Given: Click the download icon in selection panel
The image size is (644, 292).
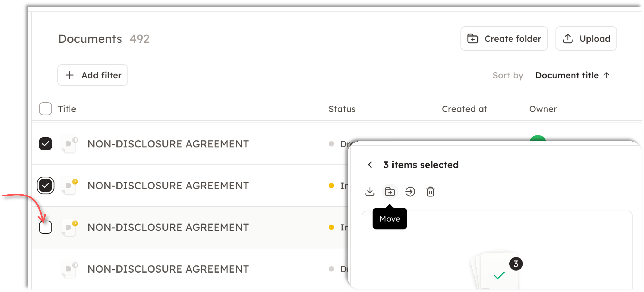Looking at the screenshot, I should pos(370,192).
